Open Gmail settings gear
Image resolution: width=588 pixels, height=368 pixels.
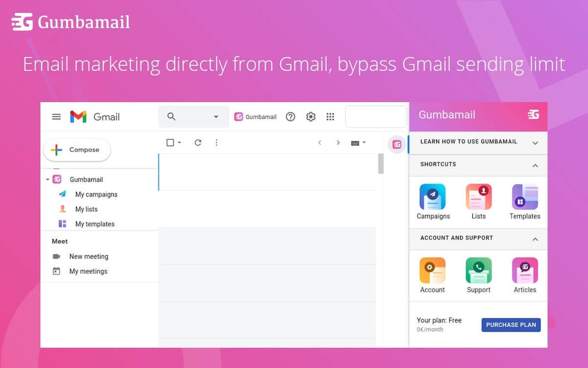(311, 117)
